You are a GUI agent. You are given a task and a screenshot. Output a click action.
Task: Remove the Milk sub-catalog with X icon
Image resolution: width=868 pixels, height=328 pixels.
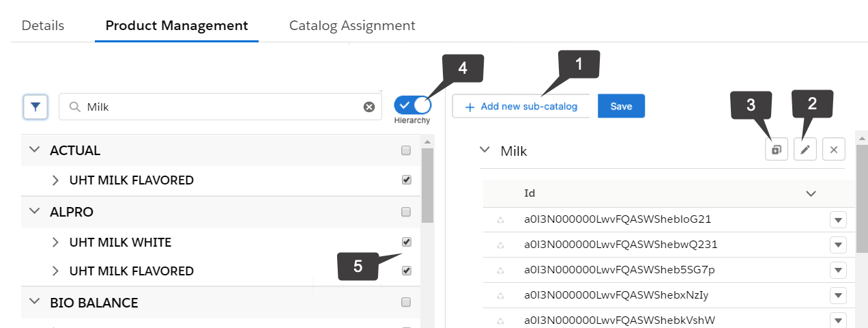click(834, 150)
